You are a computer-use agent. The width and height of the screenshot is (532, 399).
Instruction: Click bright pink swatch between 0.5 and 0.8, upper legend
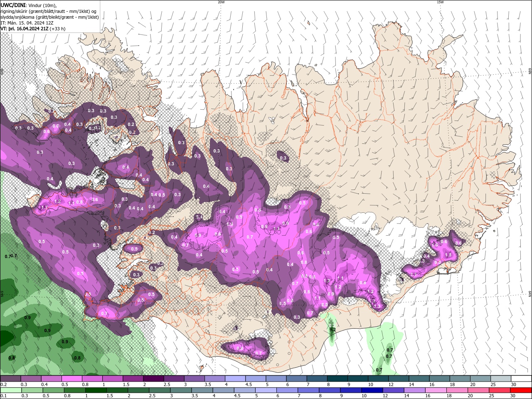click(71, 379)
